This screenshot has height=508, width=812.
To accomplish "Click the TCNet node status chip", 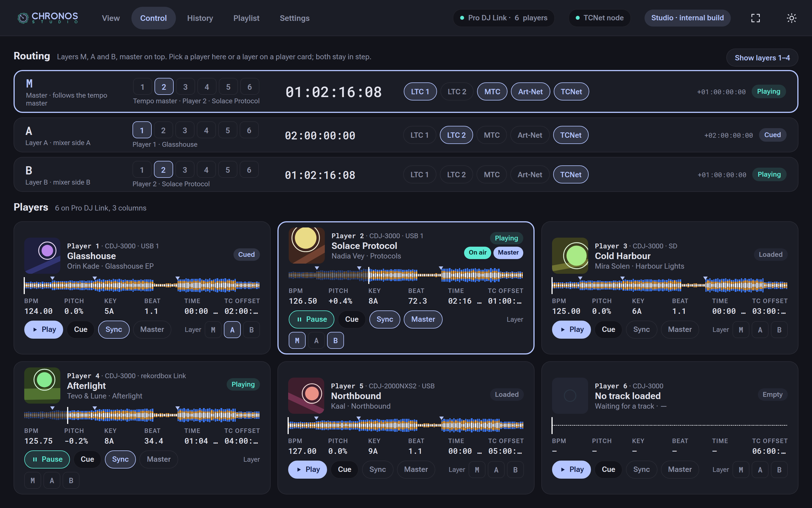I will (600, 18).
